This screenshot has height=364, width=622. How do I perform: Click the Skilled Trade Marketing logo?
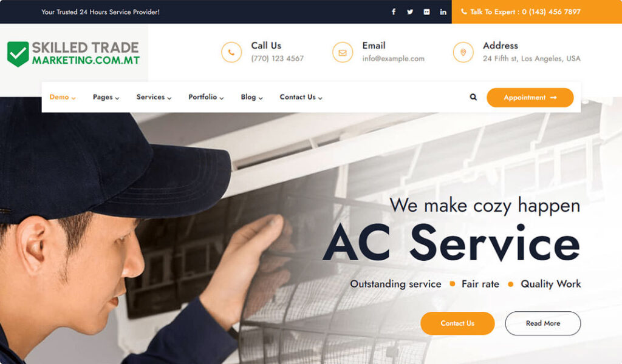(73, 53)
